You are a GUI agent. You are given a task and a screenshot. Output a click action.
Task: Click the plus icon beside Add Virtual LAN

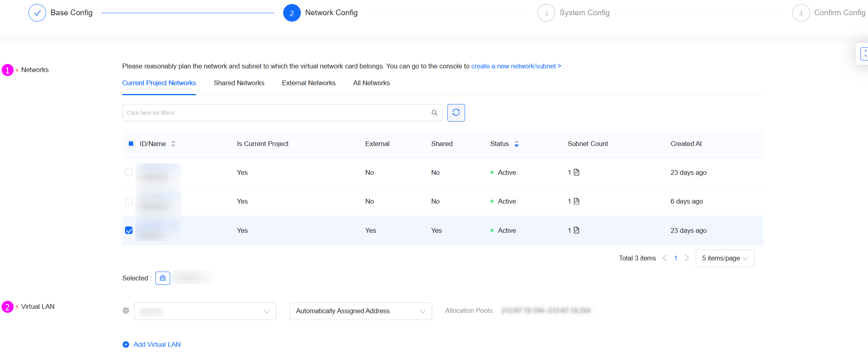(x=126, y=344)
